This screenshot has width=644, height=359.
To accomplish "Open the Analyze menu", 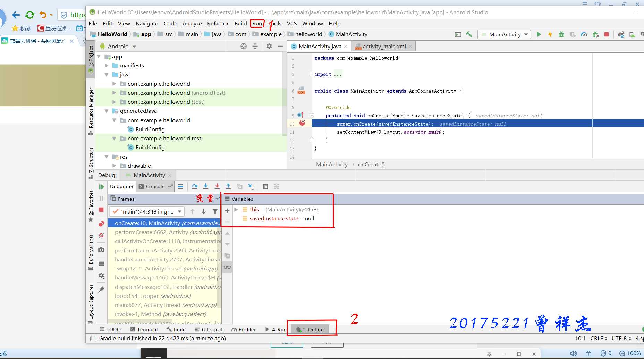I will (192, 23).
